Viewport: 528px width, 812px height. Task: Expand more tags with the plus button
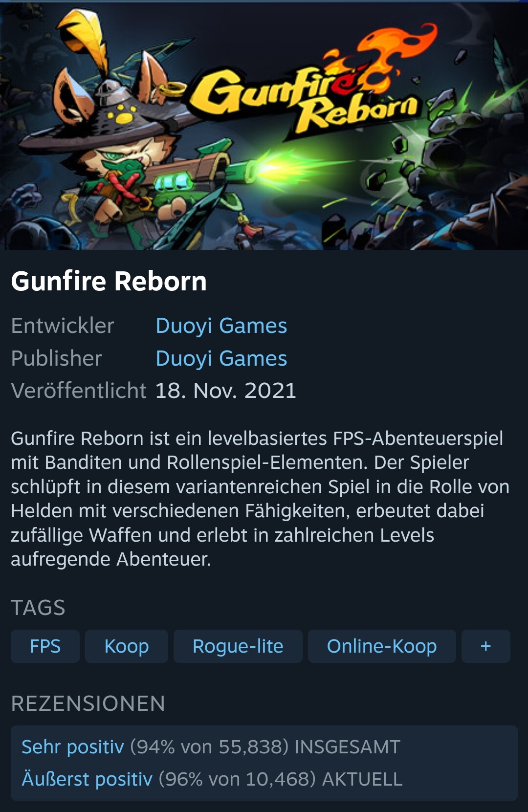(485, 646)
